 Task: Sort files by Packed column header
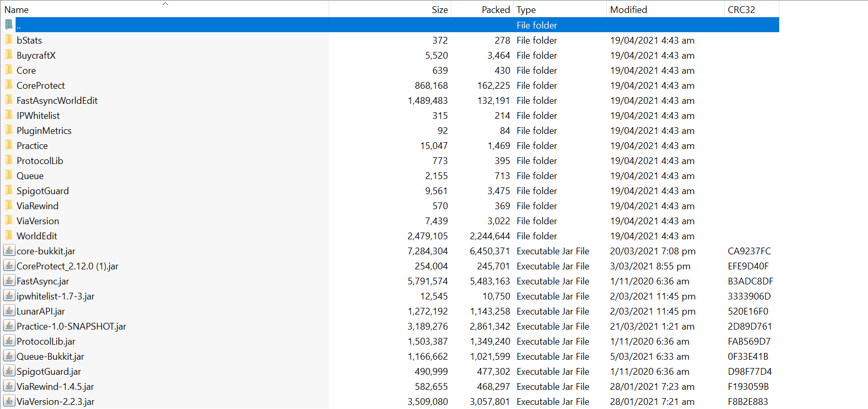(x=482, y=9)
